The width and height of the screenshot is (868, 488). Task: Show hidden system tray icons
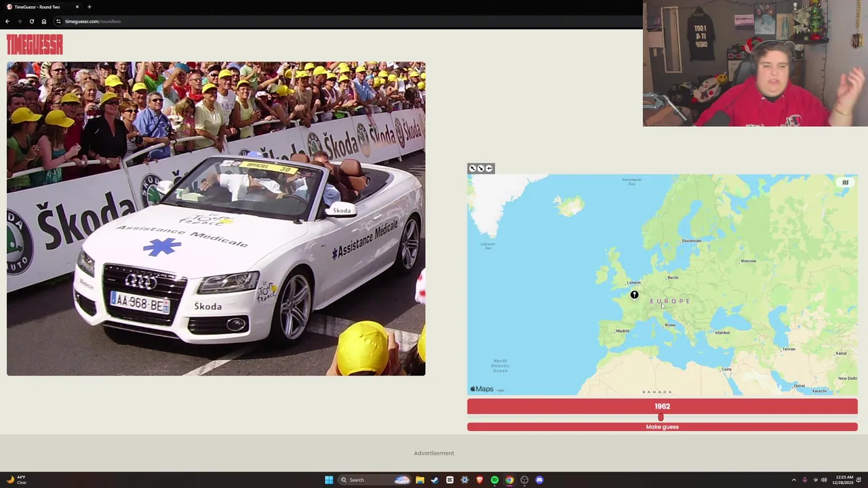coord(793,480)
